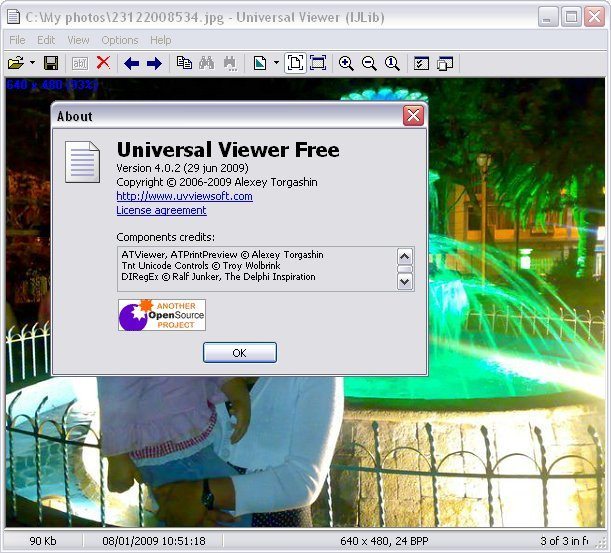The width and height of the screenshot is (611, 553).
Task: Go to previous file with left arrow
Action: tap(132, 63)
